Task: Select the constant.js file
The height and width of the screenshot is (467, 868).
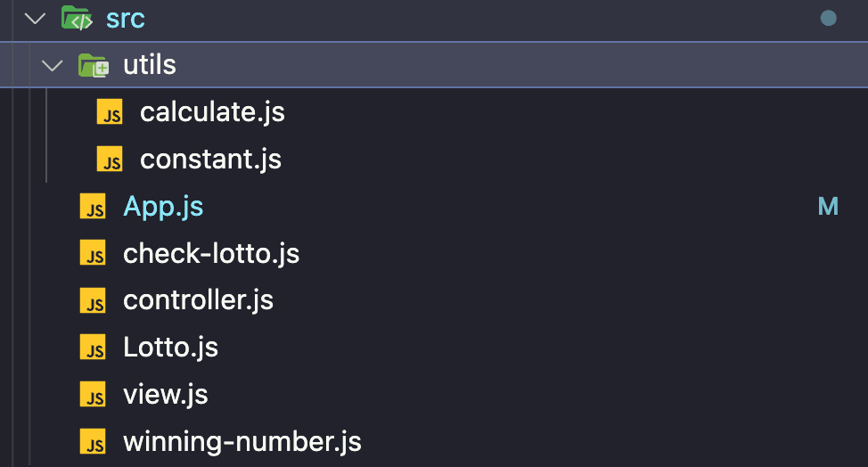Action: [x=210, y=160]
